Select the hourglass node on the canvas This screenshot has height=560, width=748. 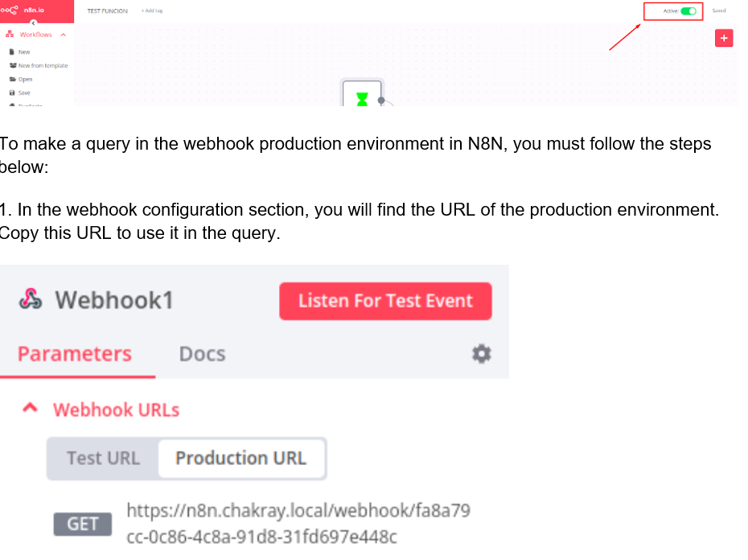click(362, 97)
